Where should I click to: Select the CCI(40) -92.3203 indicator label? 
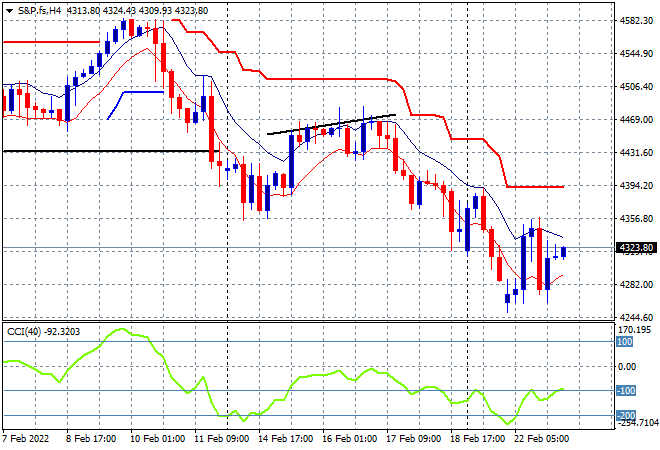coord(43,332)
